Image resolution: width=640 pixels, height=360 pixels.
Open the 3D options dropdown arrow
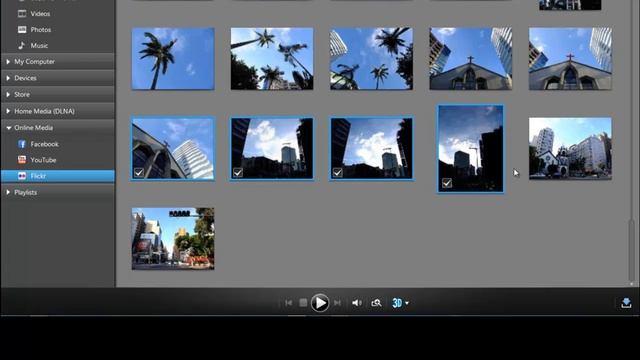coord(407,303)
